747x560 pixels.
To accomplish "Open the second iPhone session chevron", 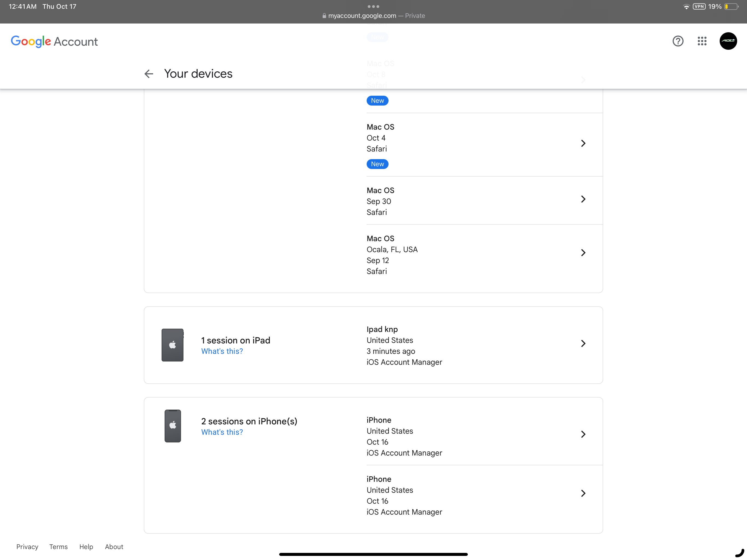I will click(583, 494).
